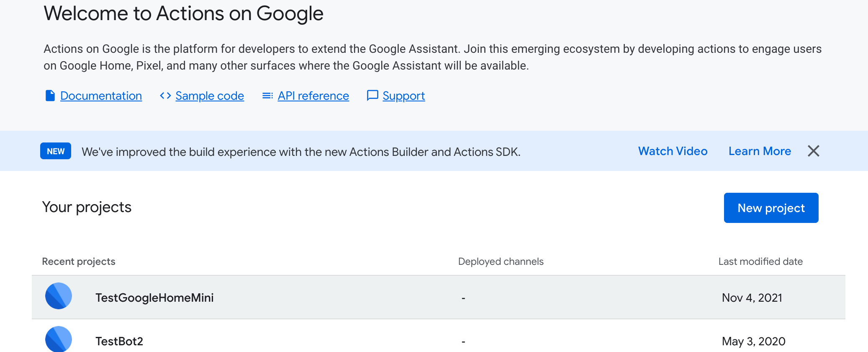Create a New project
868x352 pixels.
[771, 208]
